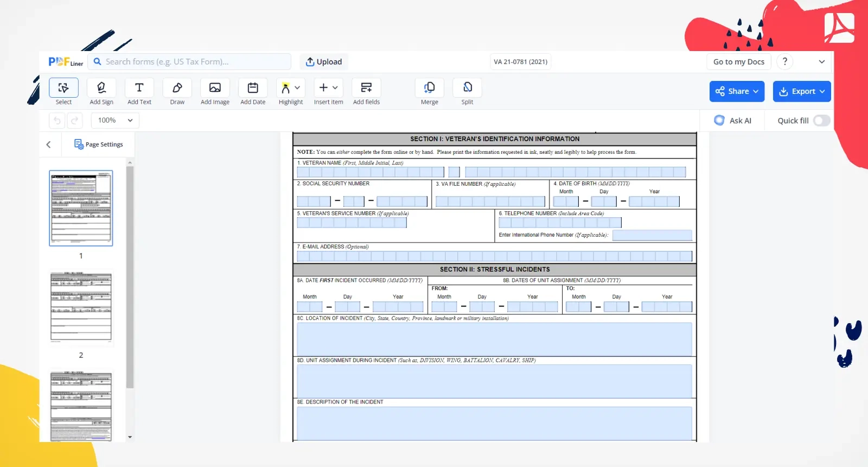Expand the account menu chevron

822,62
